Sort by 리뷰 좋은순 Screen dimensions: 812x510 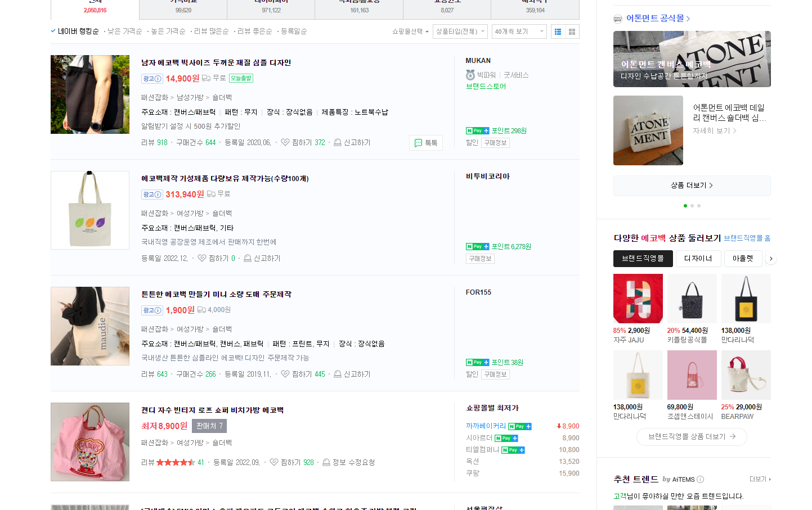point(255,31)
